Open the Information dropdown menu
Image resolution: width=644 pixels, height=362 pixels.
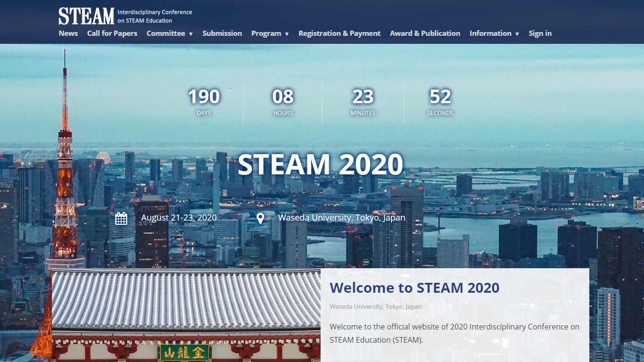(x=494, y=33)
